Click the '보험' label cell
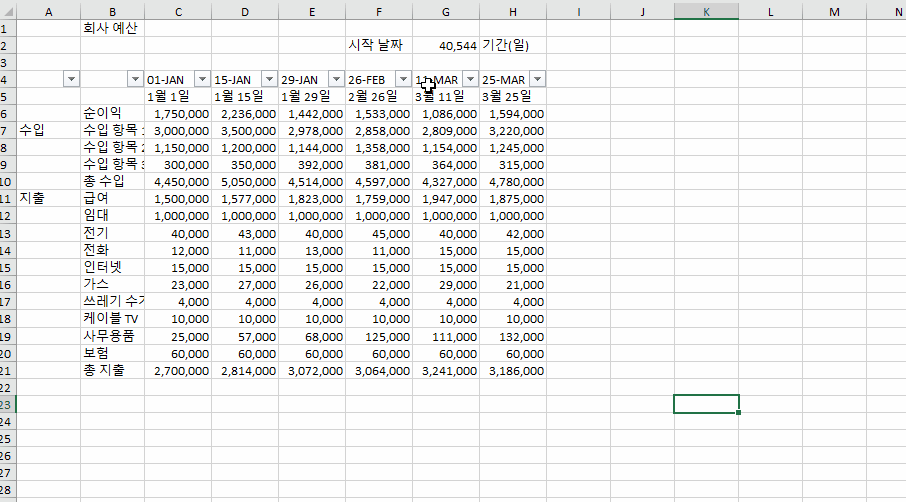 click(112, 354)
